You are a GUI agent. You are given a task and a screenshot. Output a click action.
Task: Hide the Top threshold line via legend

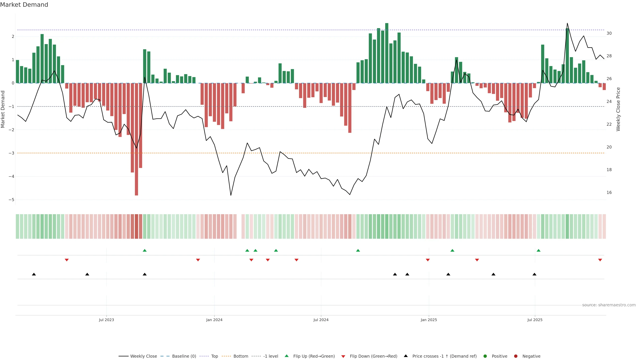214,356
